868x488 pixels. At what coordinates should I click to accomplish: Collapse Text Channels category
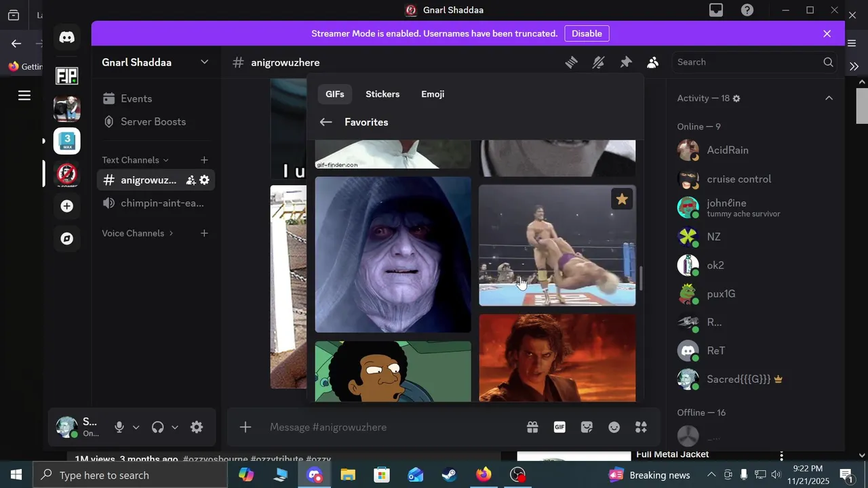tap(135, 160)
